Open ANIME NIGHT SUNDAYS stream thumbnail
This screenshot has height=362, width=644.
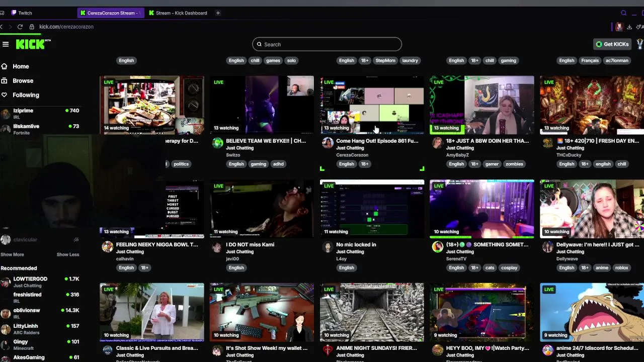(372, 312)
